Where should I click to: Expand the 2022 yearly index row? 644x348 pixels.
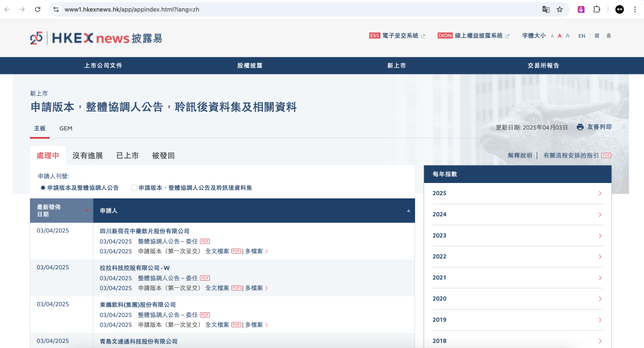pos(517,256)
